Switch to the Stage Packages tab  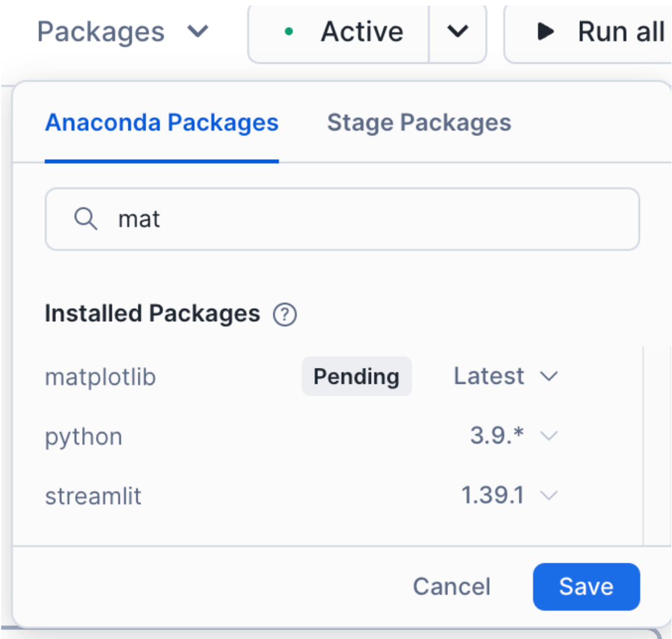coord(419,123)
